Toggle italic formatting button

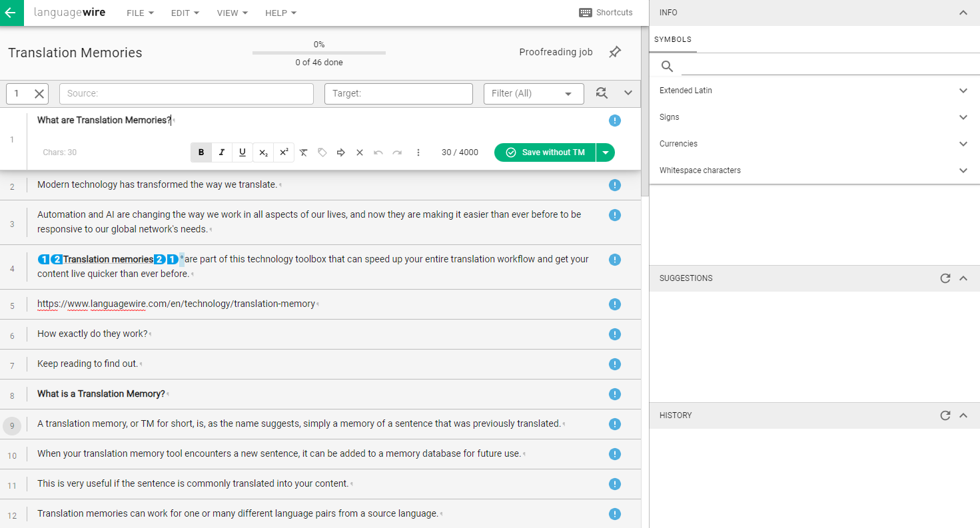point(222,152)
